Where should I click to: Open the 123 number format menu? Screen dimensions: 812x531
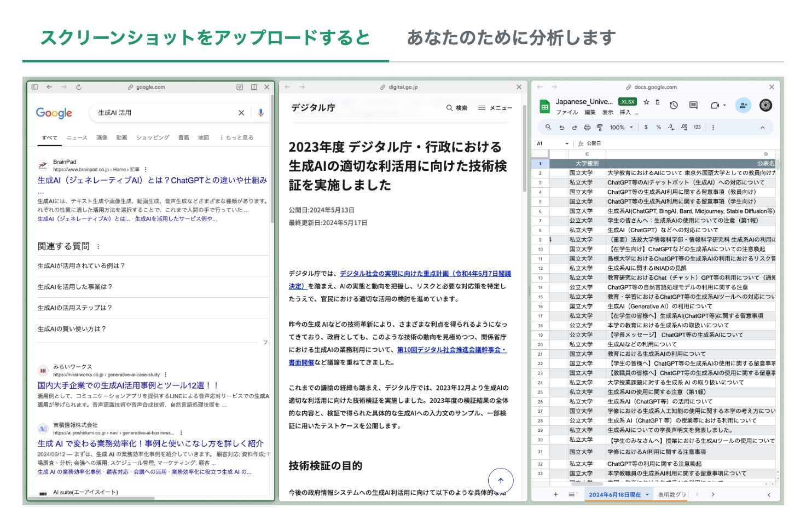point(697,127)
